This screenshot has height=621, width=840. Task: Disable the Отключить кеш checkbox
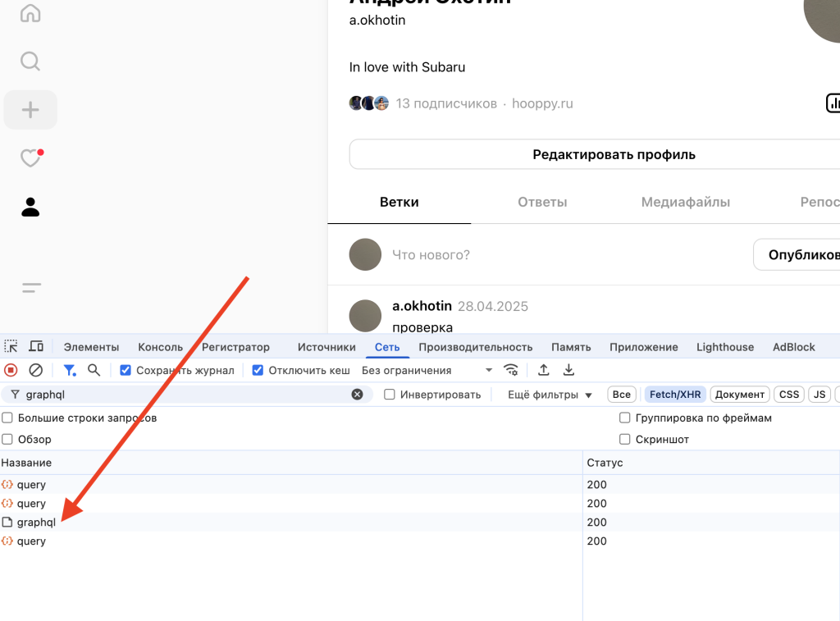258,371
